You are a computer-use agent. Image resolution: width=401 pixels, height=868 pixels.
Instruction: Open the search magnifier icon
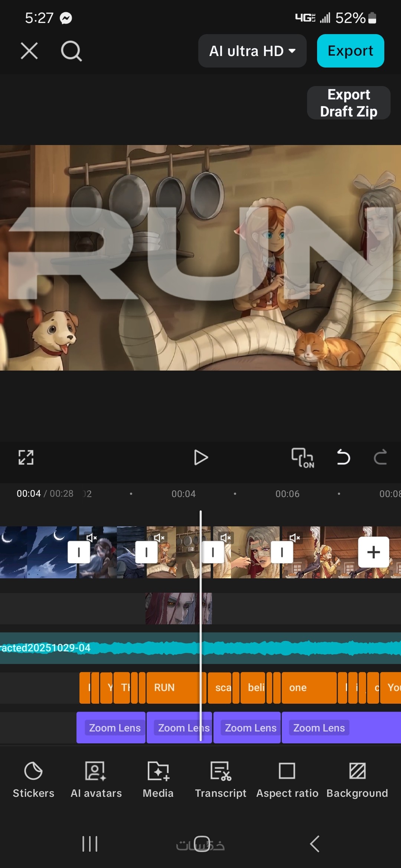point(71,51)
